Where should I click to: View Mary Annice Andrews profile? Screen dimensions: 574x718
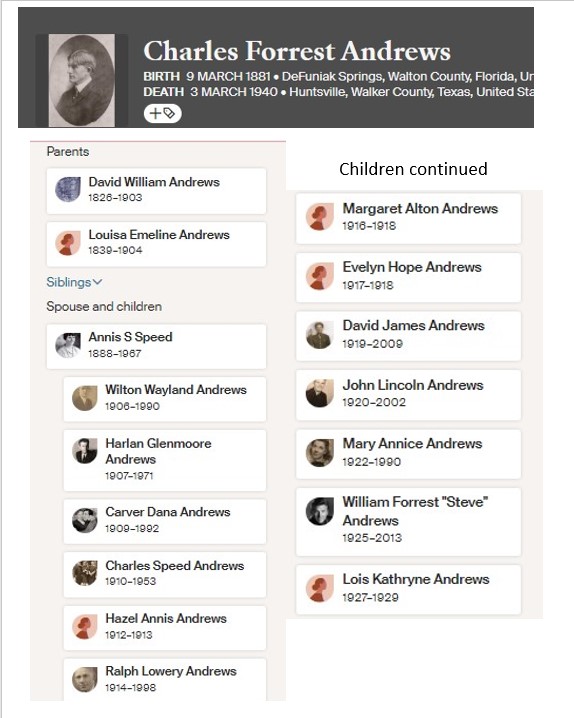[x=408, y=454]
